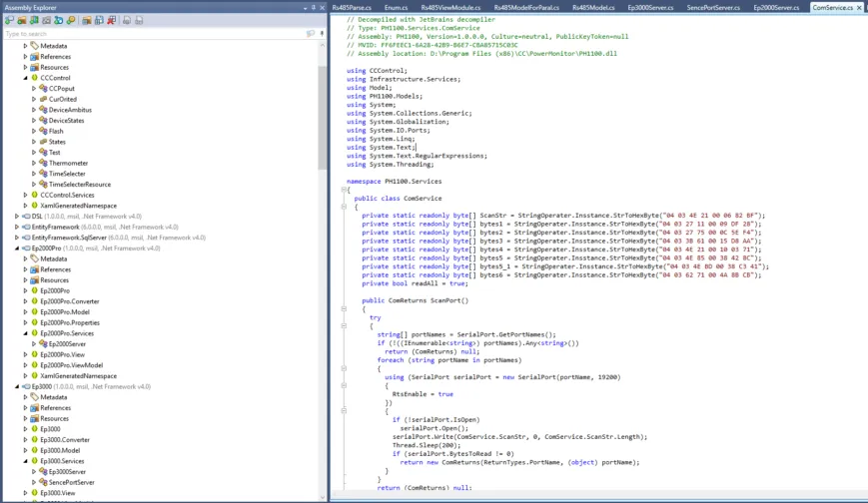Click the ComReturns type in ScanPort signature
868x503 pixels.
[x=408, y=300]
